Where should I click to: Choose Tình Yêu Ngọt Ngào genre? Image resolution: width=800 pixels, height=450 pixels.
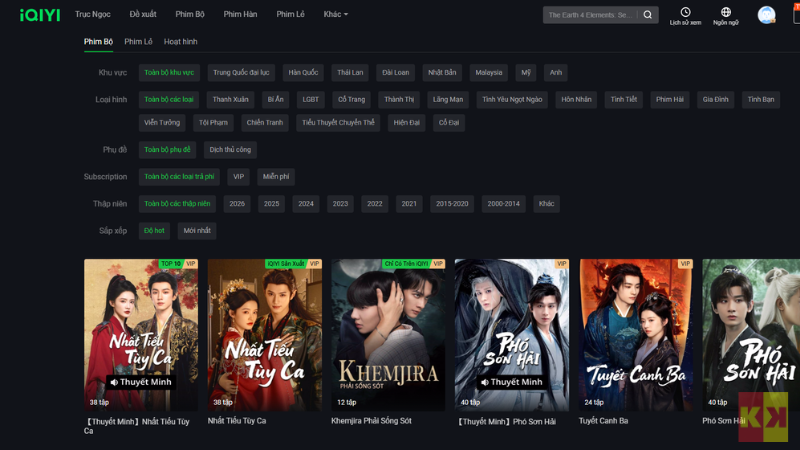[x=512, y=99]
